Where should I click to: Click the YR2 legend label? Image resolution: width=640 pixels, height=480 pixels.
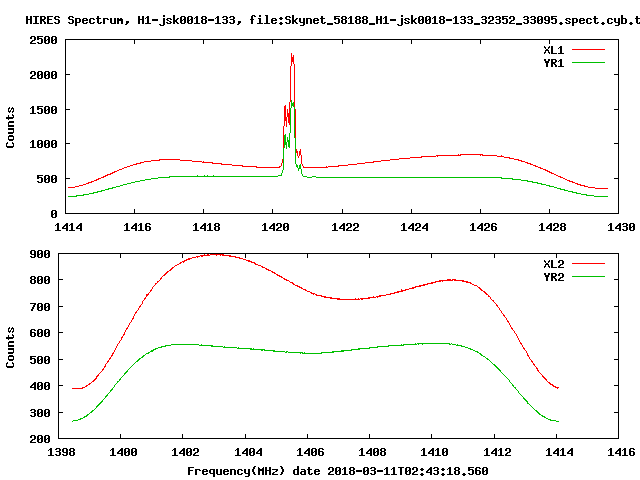point(553,277)
